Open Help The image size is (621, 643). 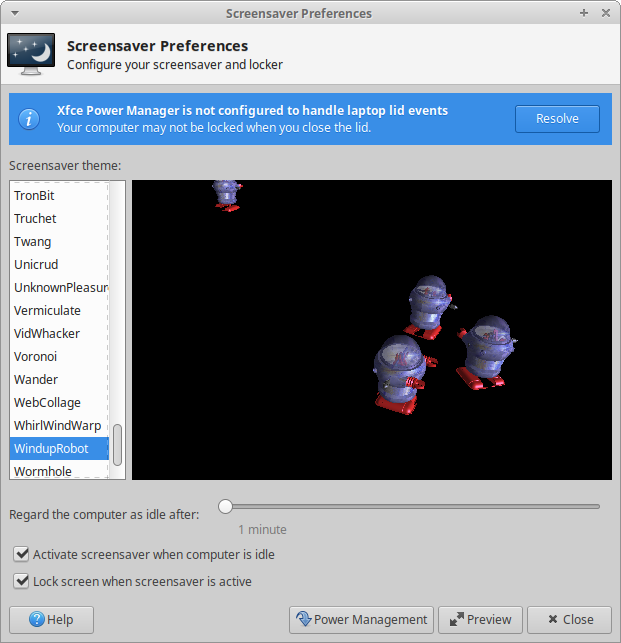51,620
